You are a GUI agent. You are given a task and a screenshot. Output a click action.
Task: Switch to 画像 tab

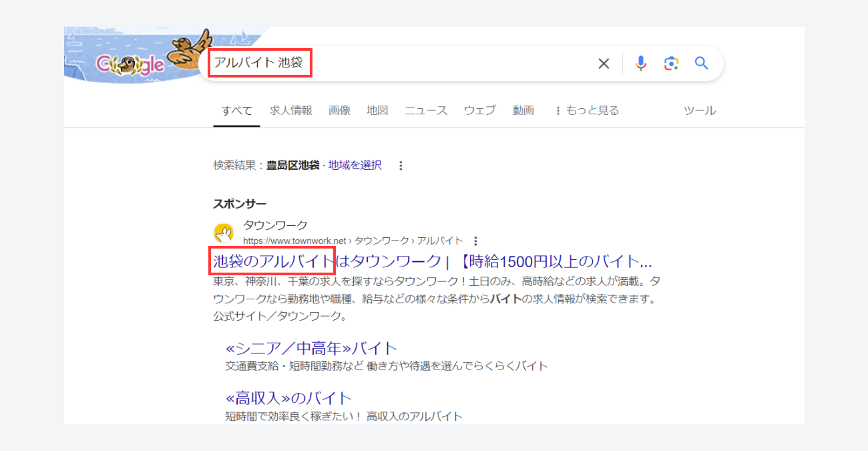pos(339,110)
